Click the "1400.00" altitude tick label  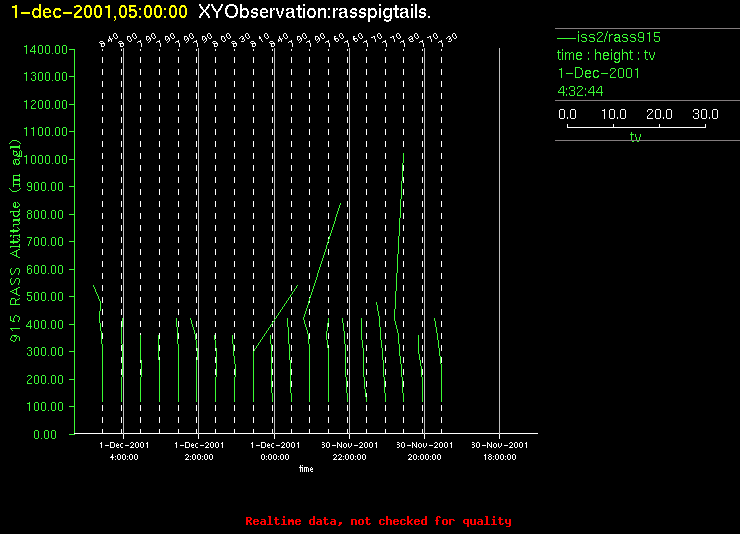pyautogui.click(x=45, y=50)
